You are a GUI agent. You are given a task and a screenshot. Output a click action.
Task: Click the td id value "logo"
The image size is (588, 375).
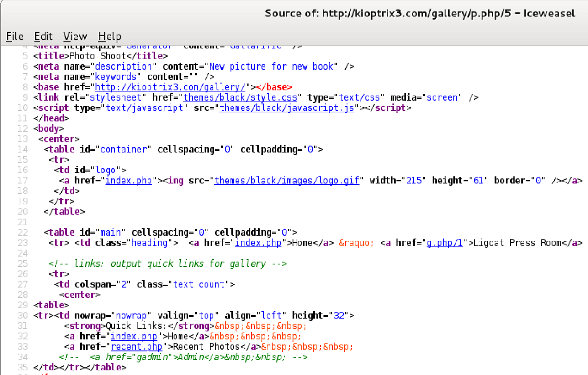pyautogui.click(x=106, y=170)
